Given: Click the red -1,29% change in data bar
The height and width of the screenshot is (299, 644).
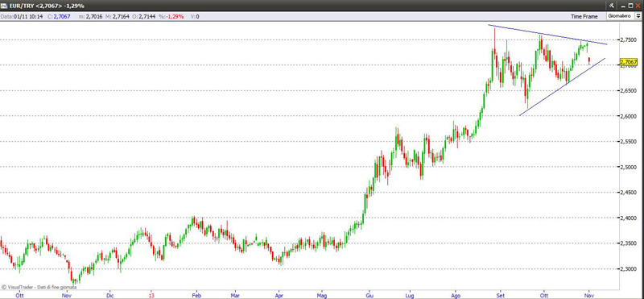Looking at the screenshot, I should 175,16.
